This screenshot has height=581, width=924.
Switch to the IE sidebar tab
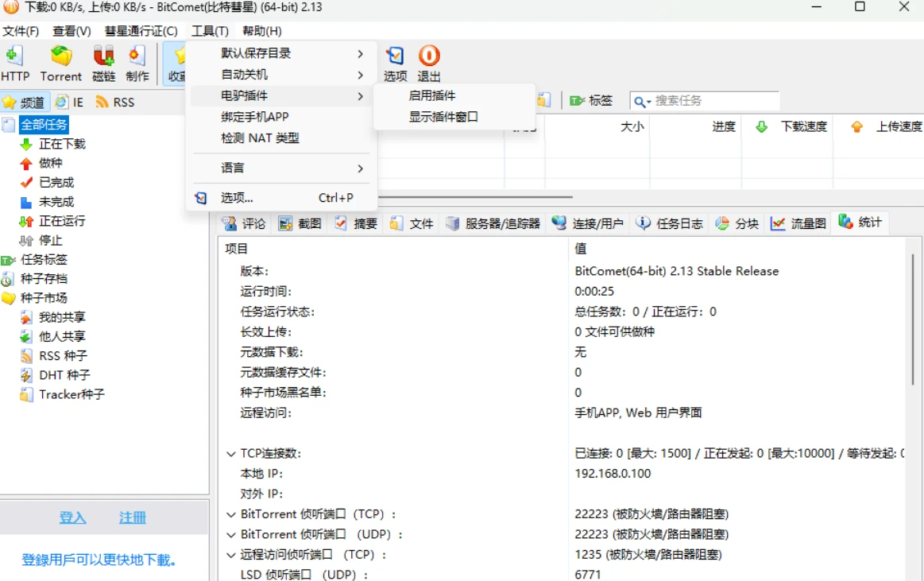coord(70,103)
